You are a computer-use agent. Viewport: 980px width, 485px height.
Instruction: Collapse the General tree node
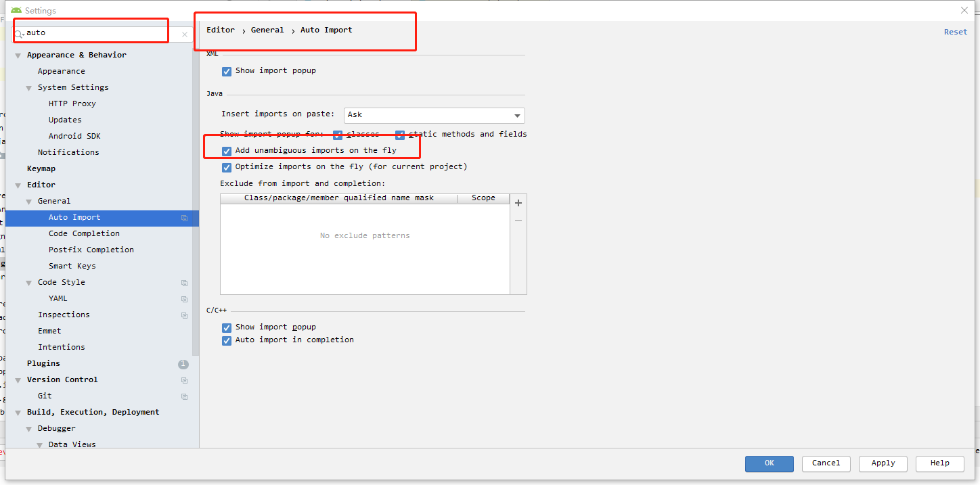click(x=29, y=202)
